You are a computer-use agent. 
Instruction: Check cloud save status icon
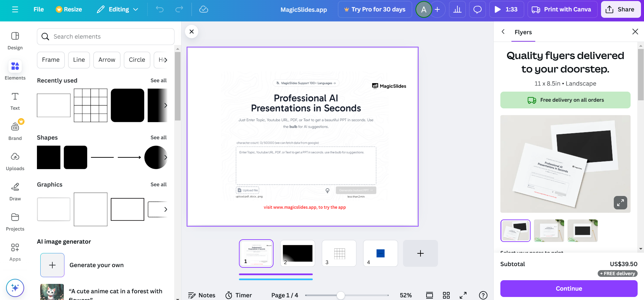[x=204, y=9]
